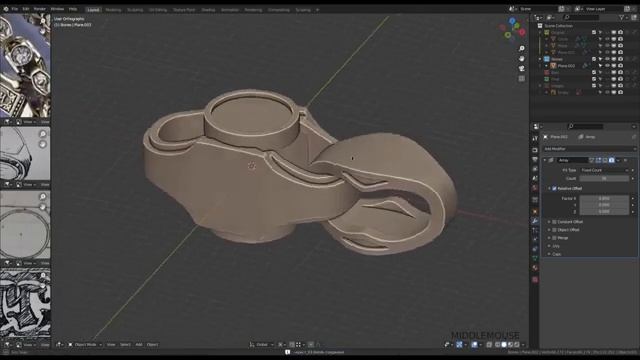
Task: Select rendered viewport shading mode
Action: (517, 345)
